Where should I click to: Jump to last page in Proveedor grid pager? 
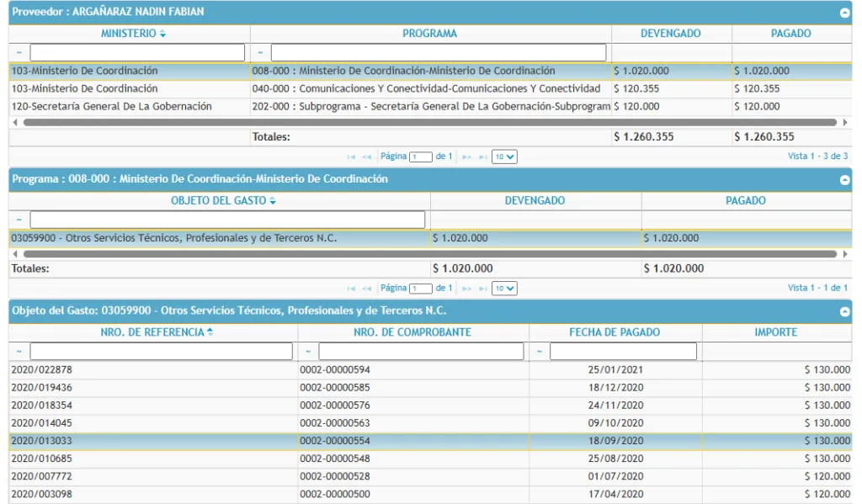click(x=482, y=157)
